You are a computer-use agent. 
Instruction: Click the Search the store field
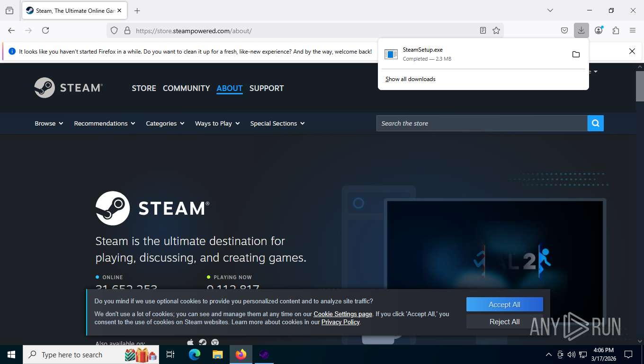pyautogui.click(x=482, y=123)
